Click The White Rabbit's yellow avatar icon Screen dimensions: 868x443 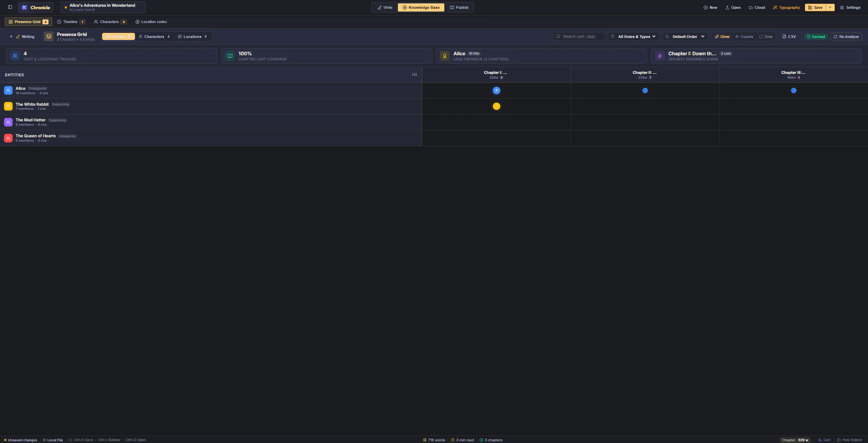(x=8, y=106)
